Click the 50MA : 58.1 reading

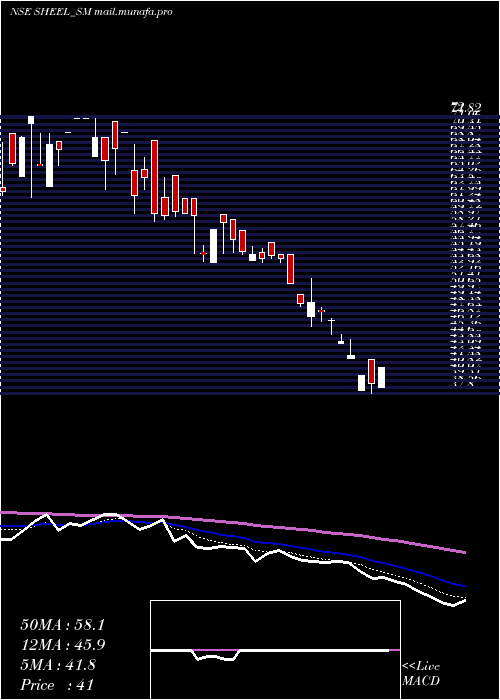tap(63, 625)
